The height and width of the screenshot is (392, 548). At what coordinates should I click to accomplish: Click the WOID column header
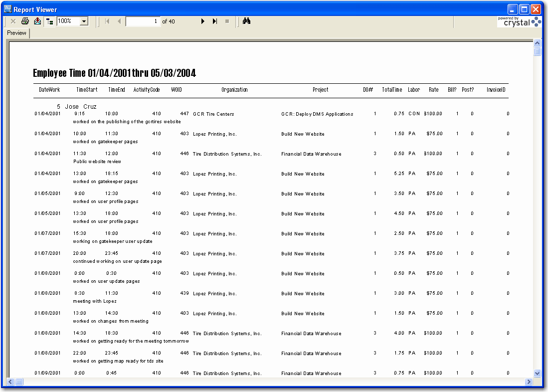[177, 90]
